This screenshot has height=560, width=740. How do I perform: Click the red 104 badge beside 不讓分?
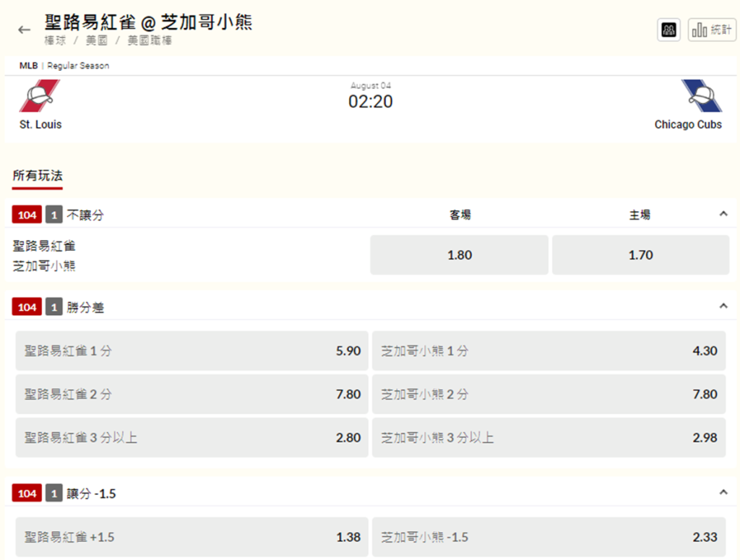point(27,215)
